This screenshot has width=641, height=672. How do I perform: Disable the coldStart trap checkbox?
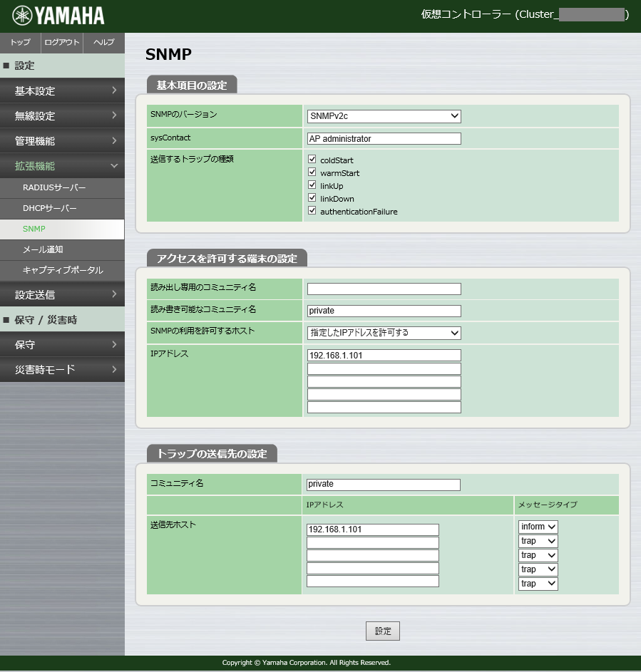[312, 159]
